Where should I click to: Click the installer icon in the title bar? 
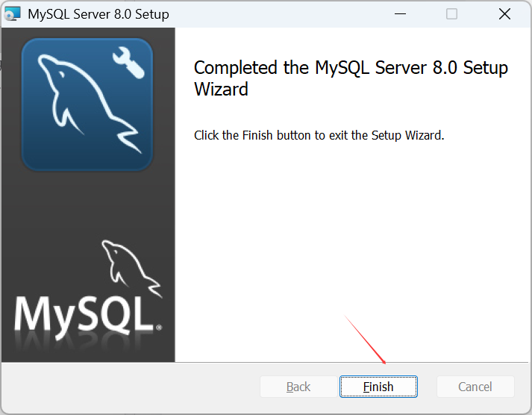[13, 14]
